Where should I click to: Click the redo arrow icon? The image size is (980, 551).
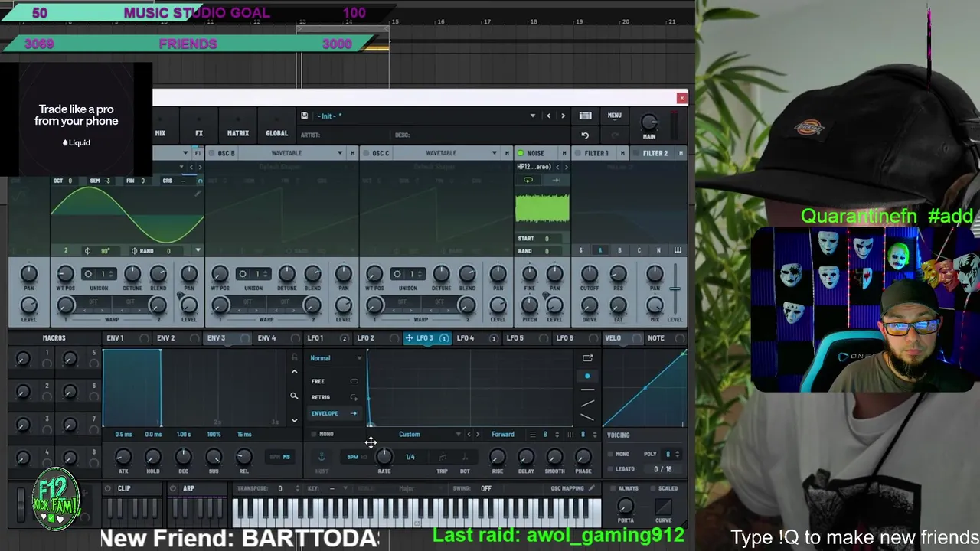point(615,135)
